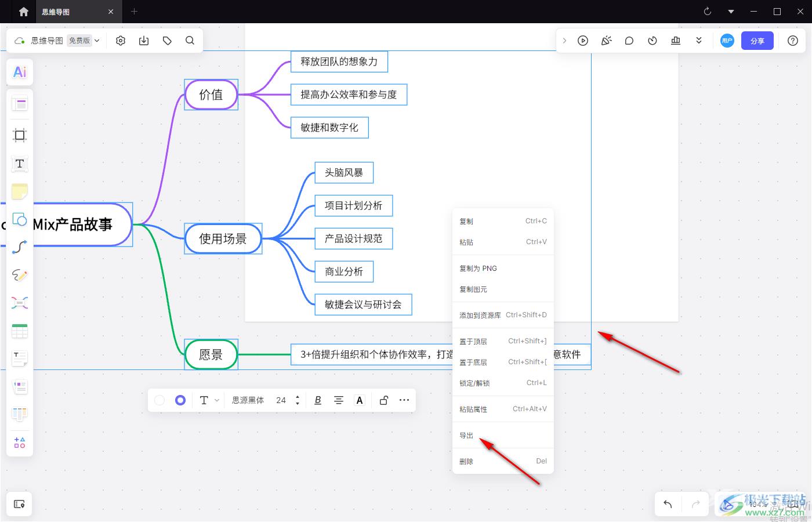Toggle bold text formatting
Image resolution: width=812 pixels, height=522 pixels.
pos(318,400)
